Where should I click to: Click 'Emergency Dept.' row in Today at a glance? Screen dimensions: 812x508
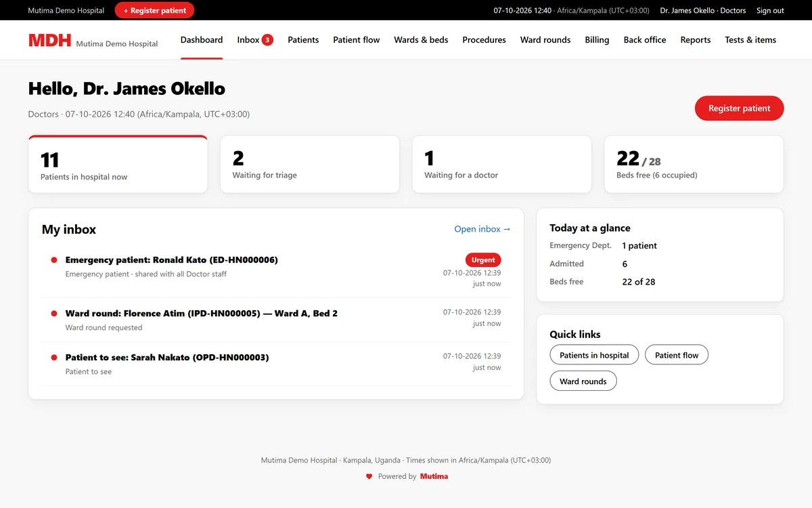660,246
